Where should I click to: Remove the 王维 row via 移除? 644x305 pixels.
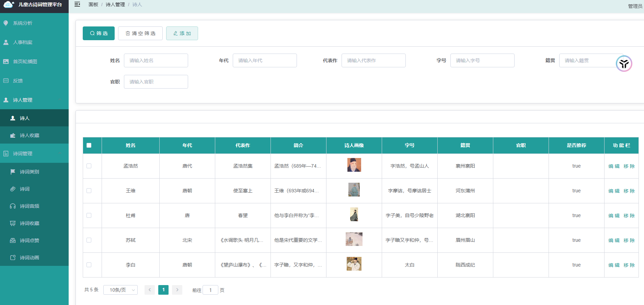coord(629,191)
